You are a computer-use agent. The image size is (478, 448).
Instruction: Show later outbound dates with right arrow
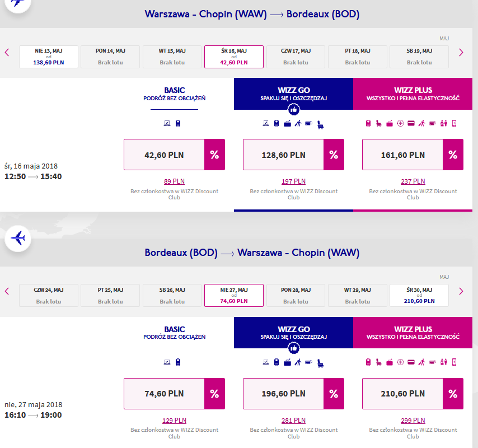(x=461, y=53)
